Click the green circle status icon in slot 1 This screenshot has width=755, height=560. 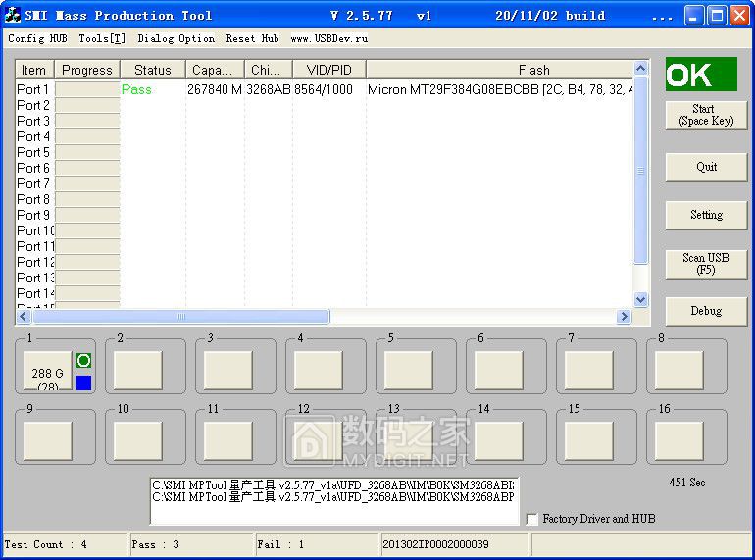[x=83, y=361]
